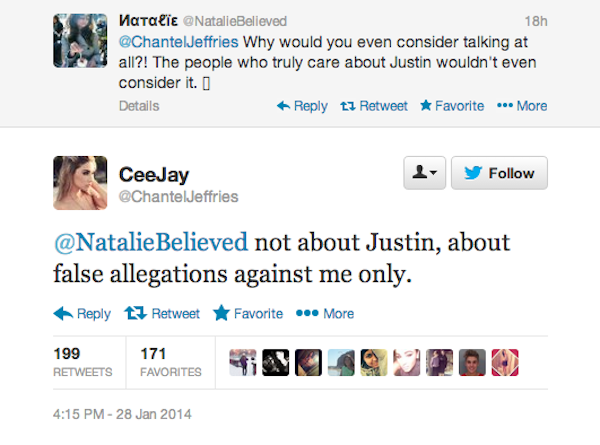Image resolution: width=600 pixels, height=445 pixels.
Task: Click the Follow button
Action: click(500, 173)
